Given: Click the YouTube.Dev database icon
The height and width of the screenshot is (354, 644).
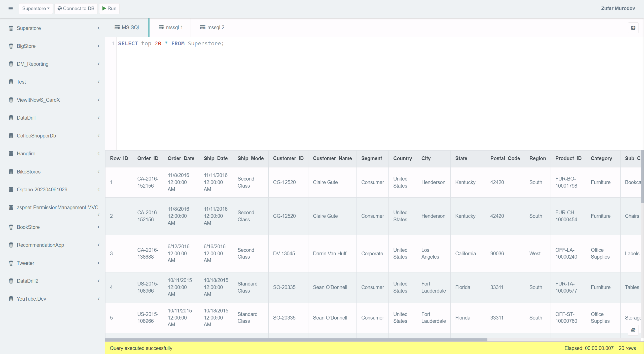Looking at the screenshot, I should click(x=11, y=299).
